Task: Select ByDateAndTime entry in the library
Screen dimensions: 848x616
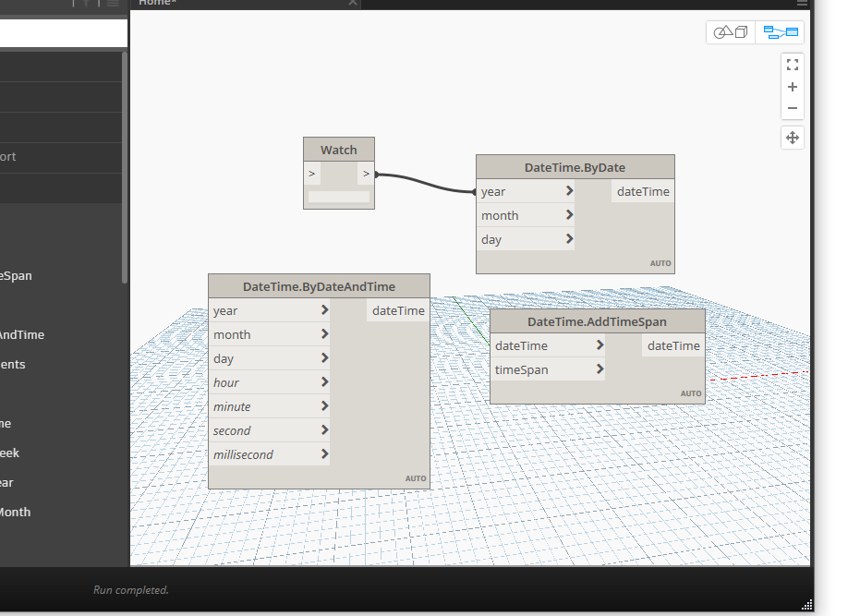Action: (22, 334)
